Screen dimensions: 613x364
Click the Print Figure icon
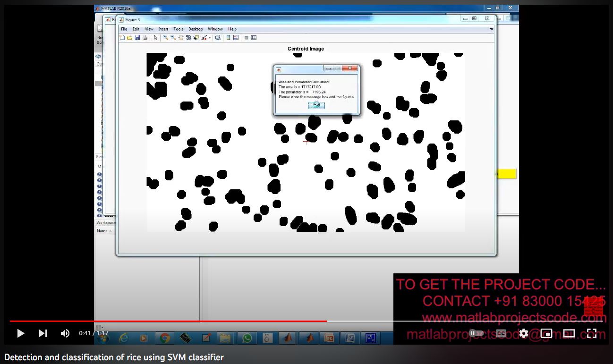tap(145, 38)
